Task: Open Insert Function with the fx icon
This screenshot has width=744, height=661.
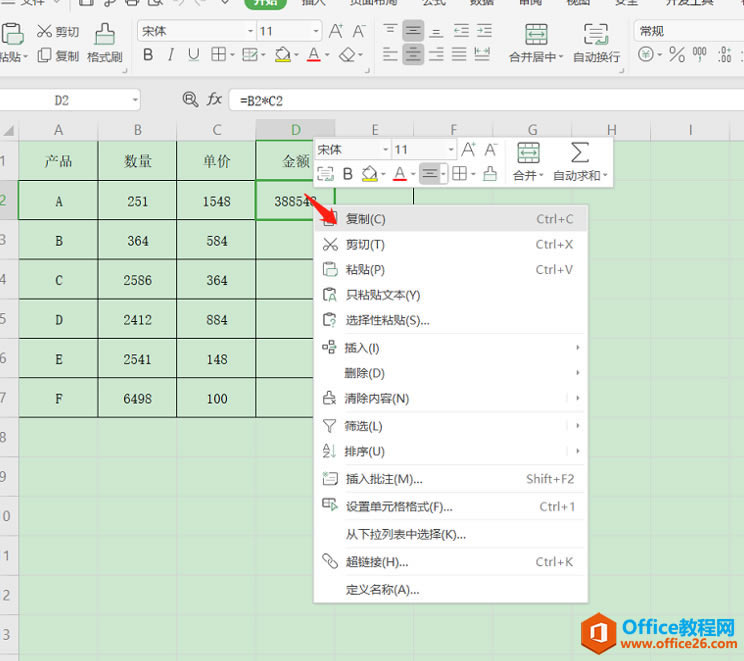Action: tap(214, 99)
